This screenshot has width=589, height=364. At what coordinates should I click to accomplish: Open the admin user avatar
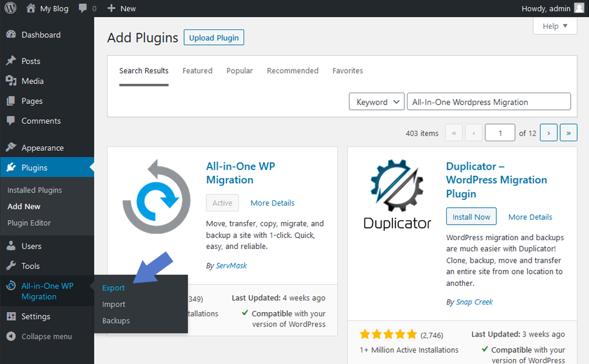click(x=579, y=8)
